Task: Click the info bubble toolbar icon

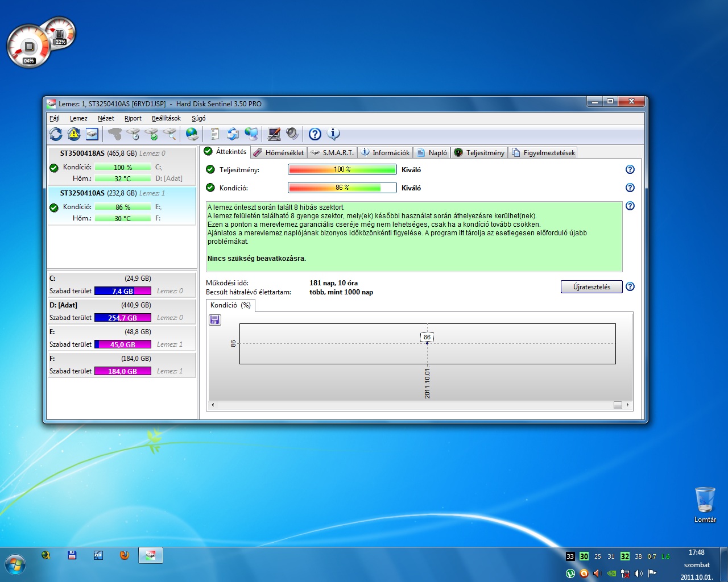Action: click(333, 134)
